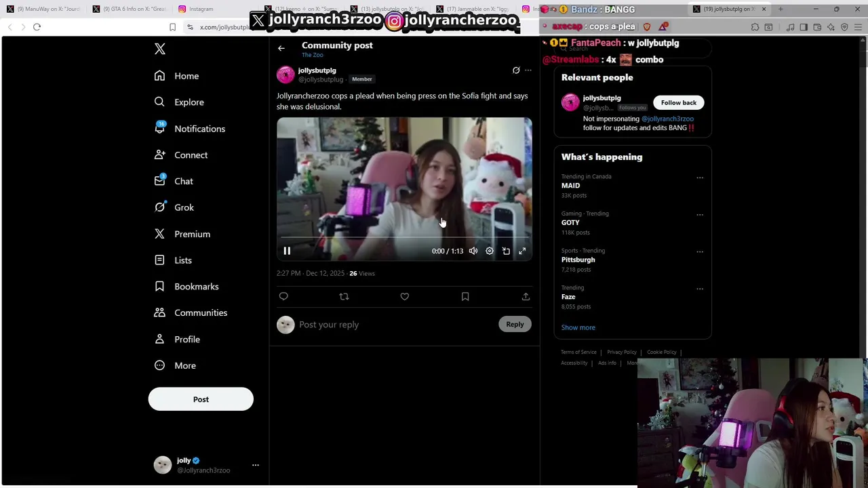This screenshot has width=868, height=488.
Task: Click Follow back for jollysbutplg
Action: click(x=679, y=102)
